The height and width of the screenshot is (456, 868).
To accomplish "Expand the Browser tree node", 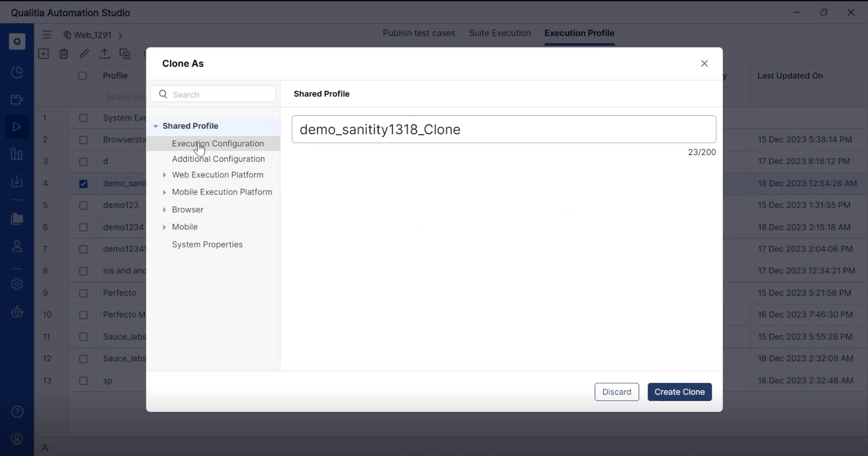I will [x=164, y=210].
